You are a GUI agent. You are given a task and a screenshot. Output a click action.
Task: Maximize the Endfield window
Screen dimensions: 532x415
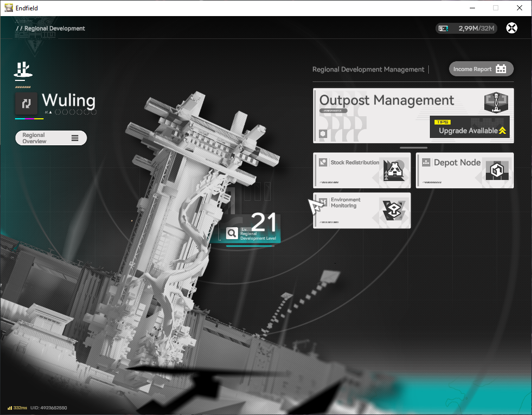coord(496,8)
